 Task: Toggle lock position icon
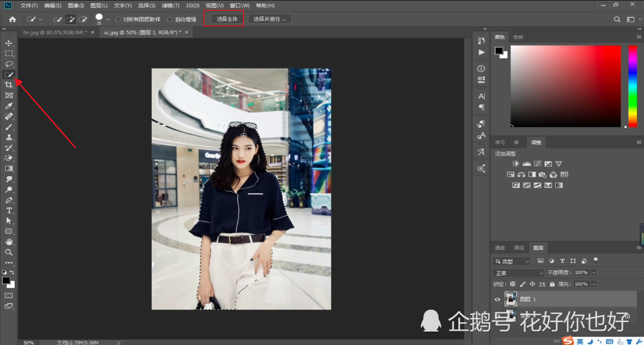[532, 284]
